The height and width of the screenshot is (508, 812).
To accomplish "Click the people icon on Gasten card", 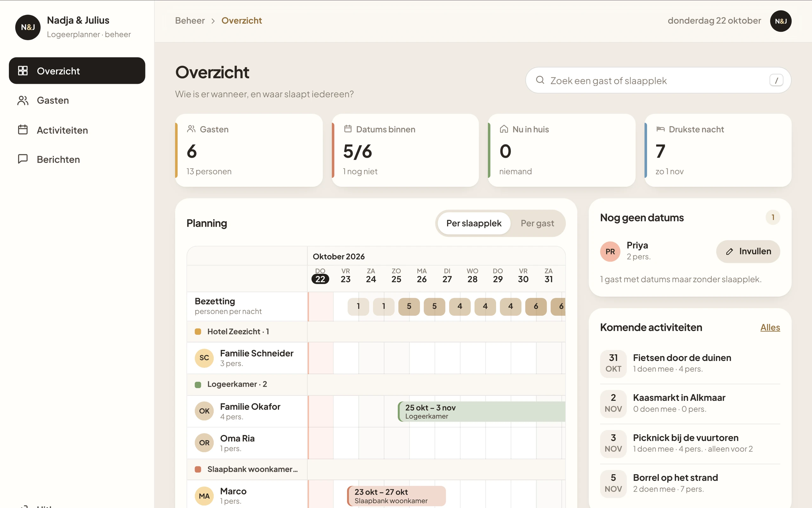I will click(191, 129).
